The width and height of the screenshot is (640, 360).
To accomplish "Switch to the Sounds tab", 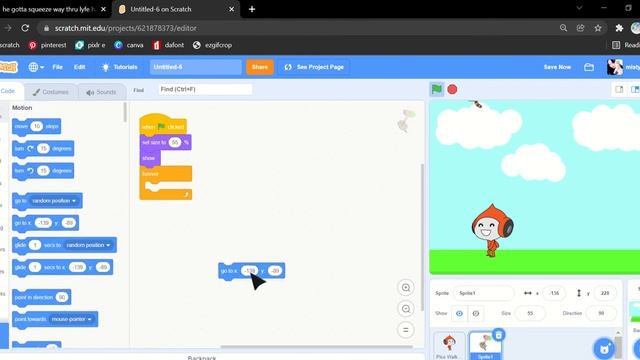I will coord(101,92).
